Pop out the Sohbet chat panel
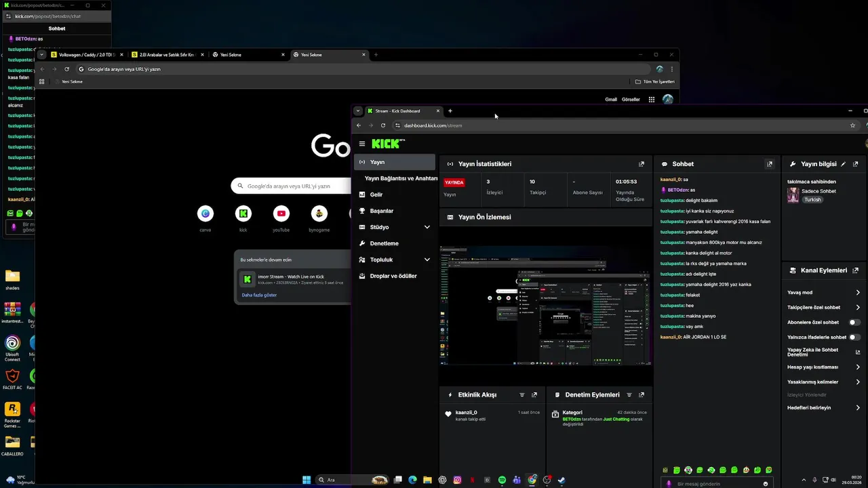868x488 pixels. pyautogui.click(x=770, y=164)
